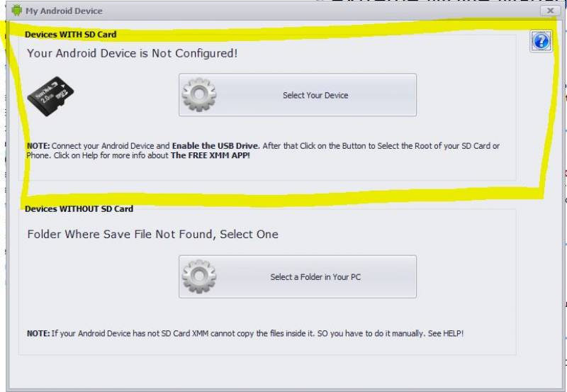This screenshot has width=567, height=392.
Task: Click the bold NOTE label in lower section
Action: (x=38, y=333)
